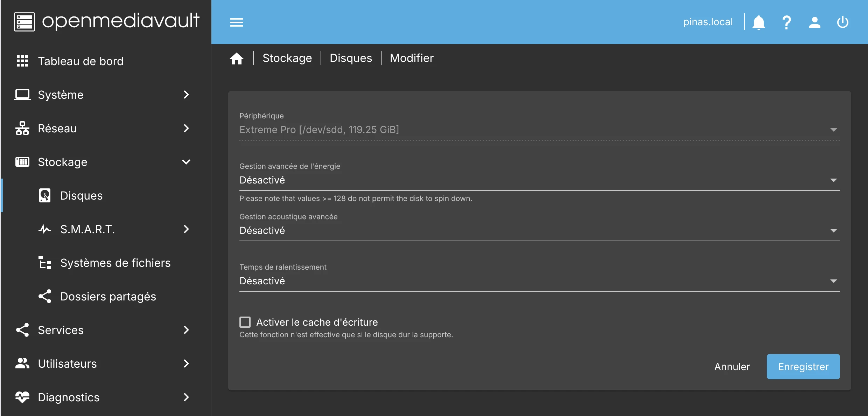Image resolution: width=868 pixels, height=416 pixels.
Task: Click the Services share icon
Action: (22, 330)
